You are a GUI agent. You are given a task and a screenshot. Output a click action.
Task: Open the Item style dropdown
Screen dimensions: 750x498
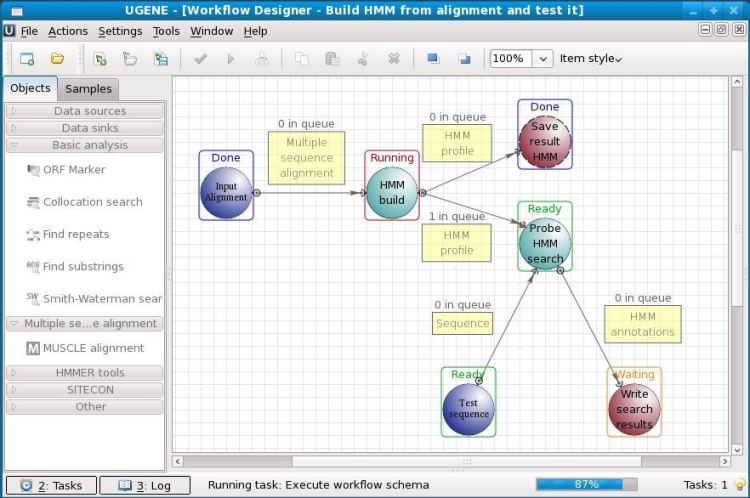(591, 59)
